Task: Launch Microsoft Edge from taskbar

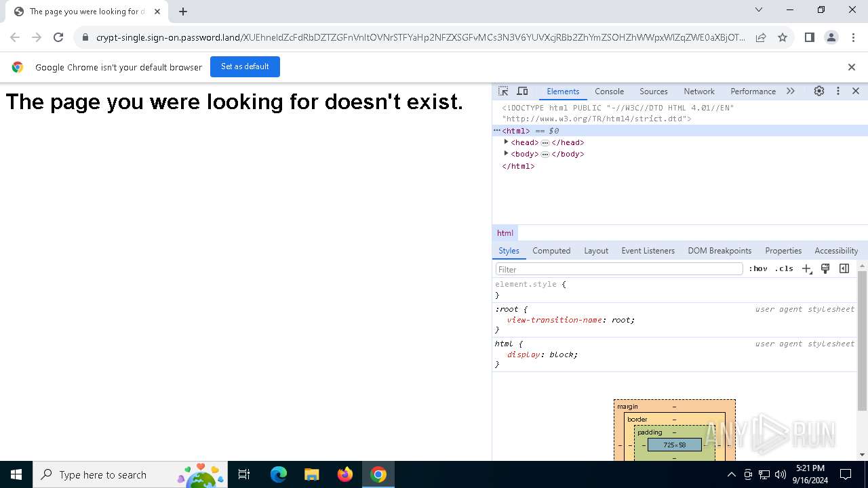Action: pos(279,474)
